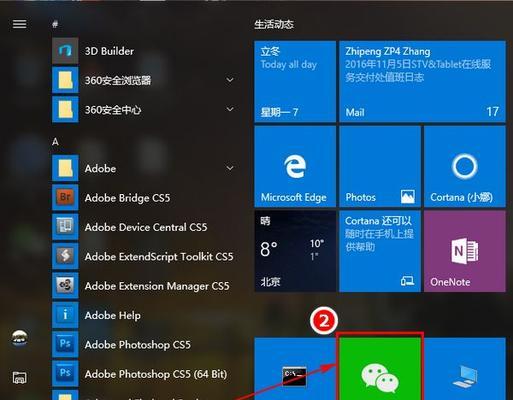Click the 360安全浏览器 folder icon
The width and height of the screenshot is (513, 400).
click(65, 80)
